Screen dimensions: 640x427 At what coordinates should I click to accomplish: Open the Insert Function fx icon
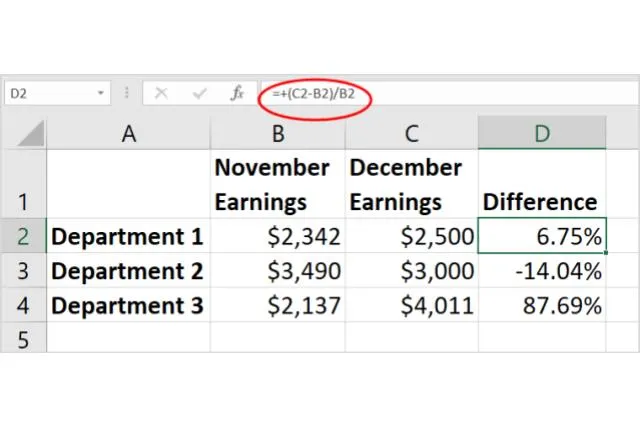[237, 93]
